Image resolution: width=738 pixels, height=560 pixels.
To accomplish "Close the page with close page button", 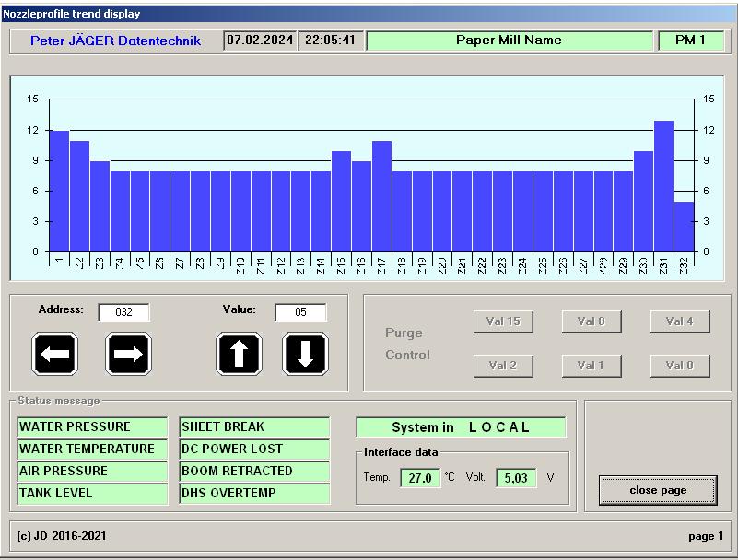I will click(657, 490).
